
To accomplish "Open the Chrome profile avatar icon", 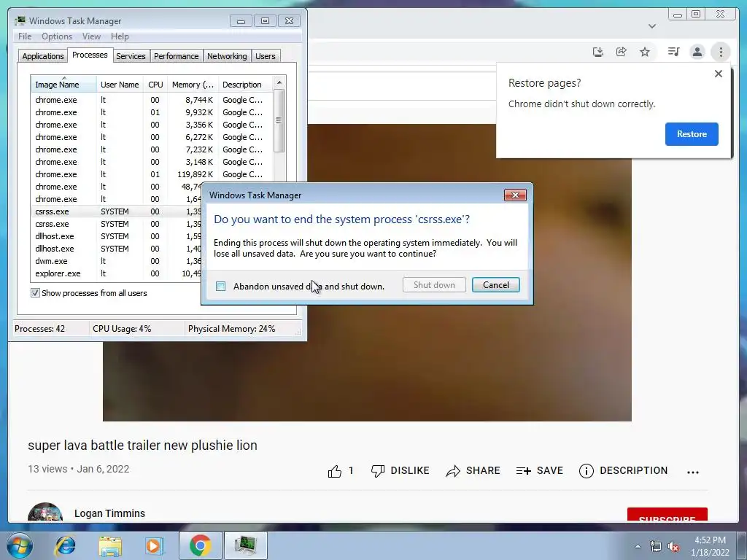I will click(697, 52).
